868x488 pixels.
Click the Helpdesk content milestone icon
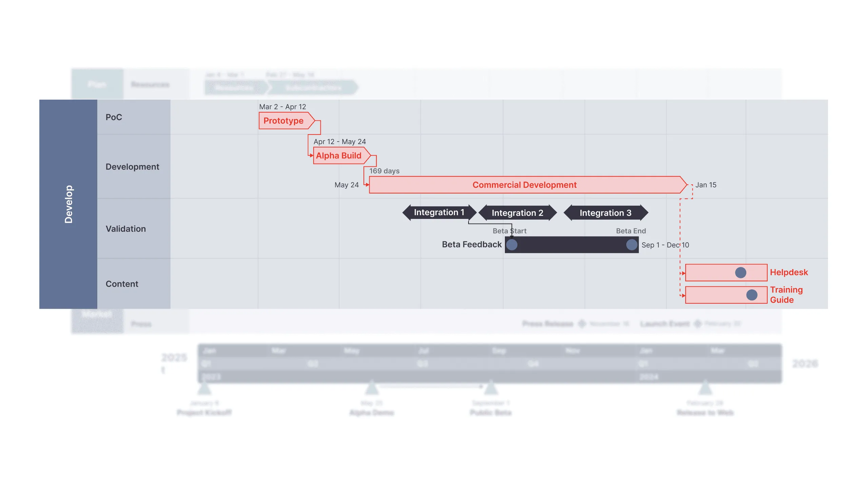point(741,272)
